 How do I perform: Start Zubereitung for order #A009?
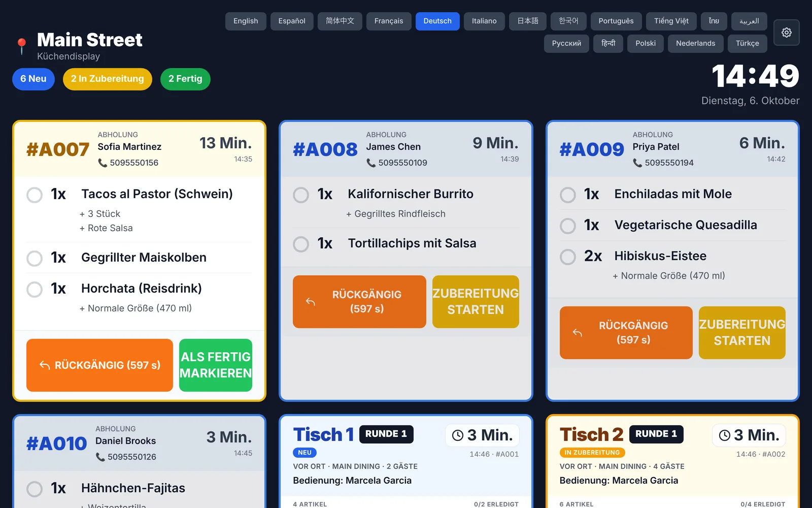pos(742,333)
